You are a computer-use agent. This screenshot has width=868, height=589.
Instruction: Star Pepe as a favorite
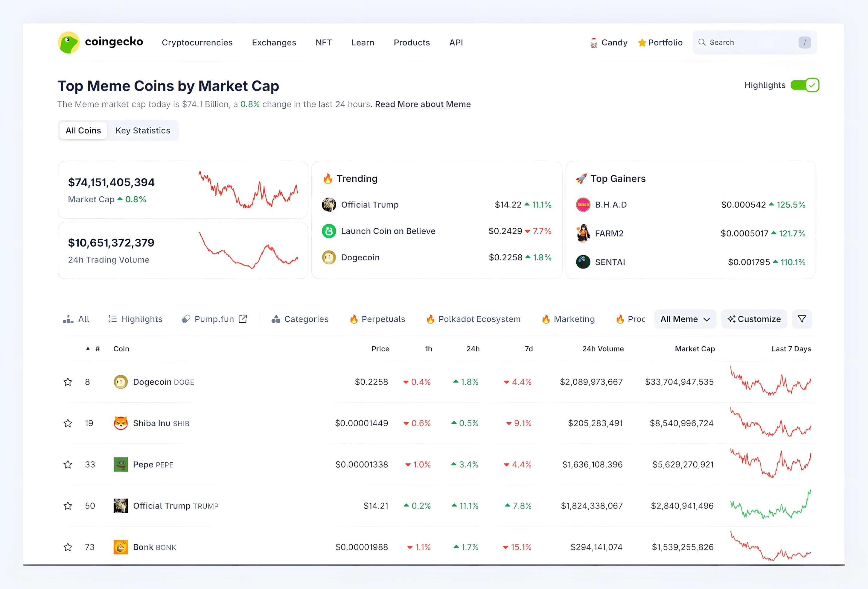tap(68, 464)
